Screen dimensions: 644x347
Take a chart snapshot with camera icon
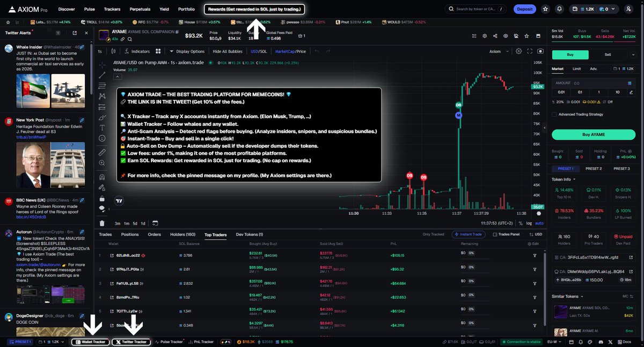click(540, 52)
